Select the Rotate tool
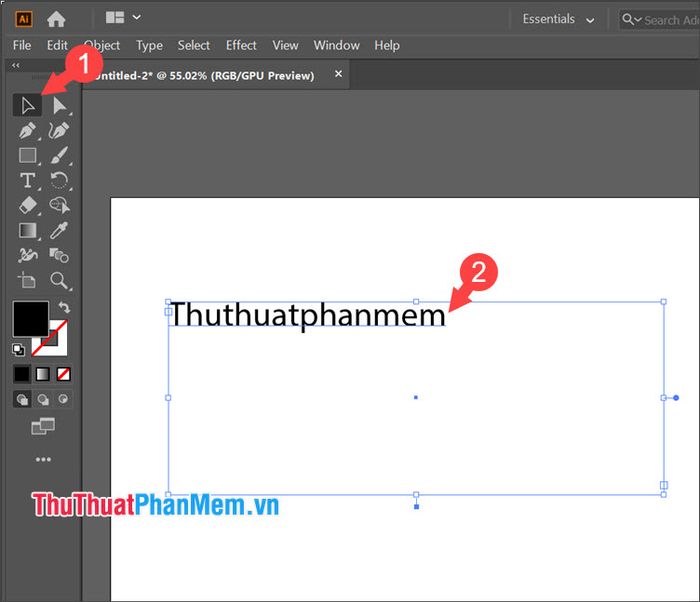 point(59,181)
